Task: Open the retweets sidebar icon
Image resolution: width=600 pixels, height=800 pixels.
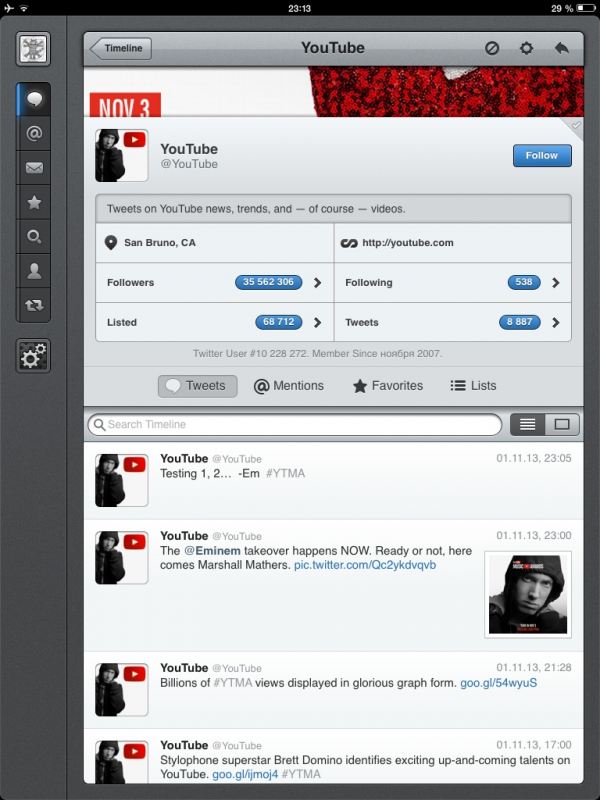Action: (34, 305)
